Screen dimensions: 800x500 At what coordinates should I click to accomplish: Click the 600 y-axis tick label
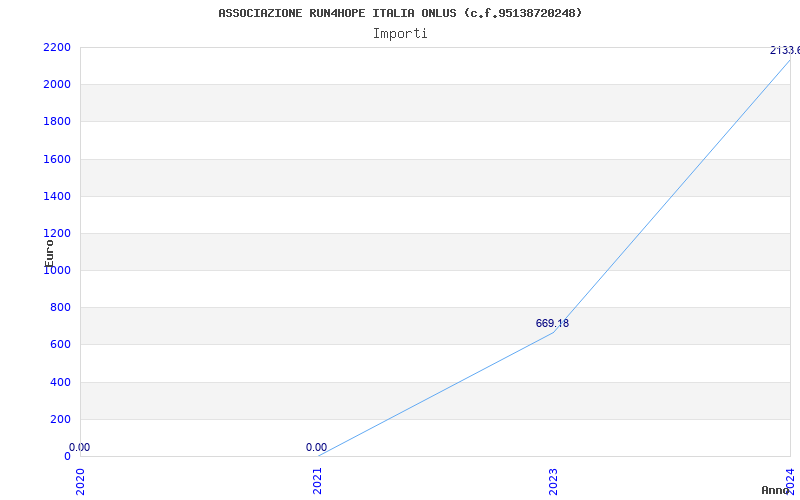(60, 345)
